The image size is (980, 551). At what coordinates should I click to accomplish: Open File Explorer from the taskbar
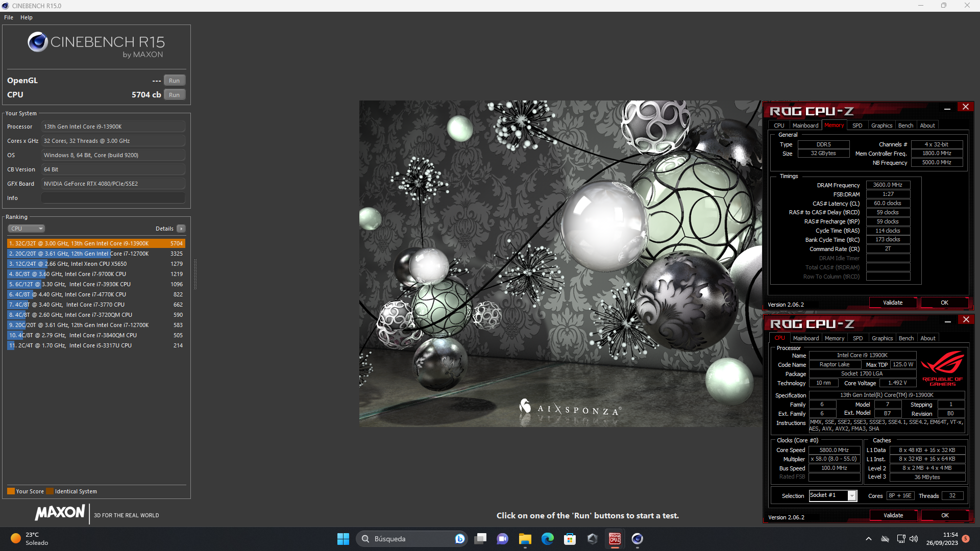[x=525, y=539]
